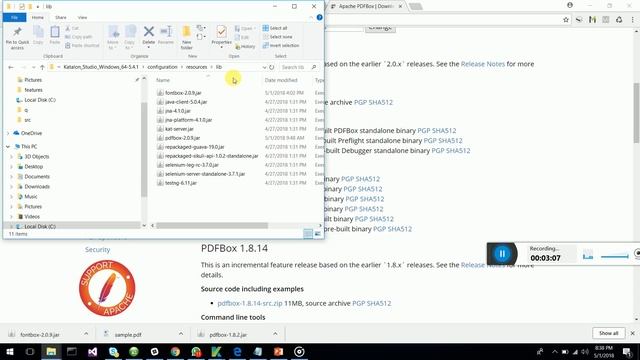640x360 pixels.
Task: Click the recorder volume slider
Action: [615, 256]
